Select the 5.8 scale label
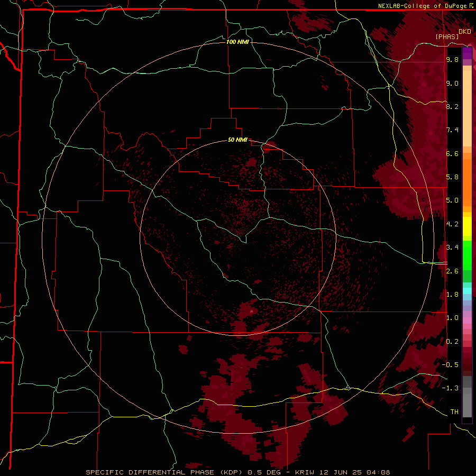Viewport: 476px width, 476px height. click(452, 177)
